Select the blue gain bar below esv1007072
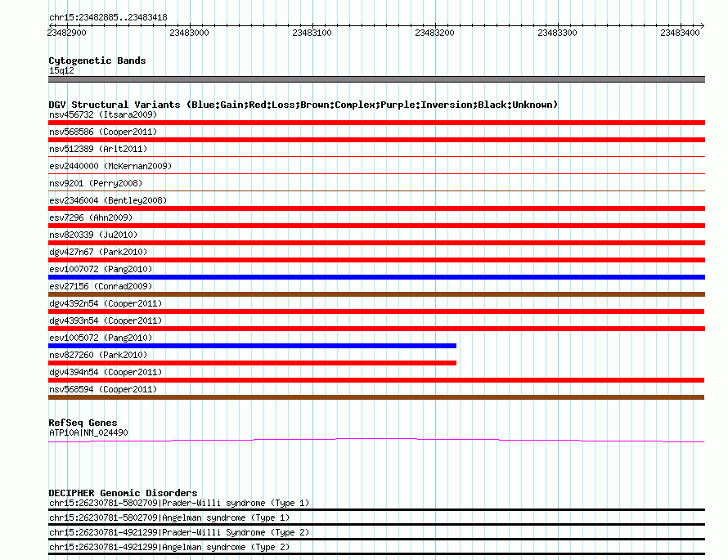The height and width of the screenshot is (560, 728). [376, 277]
